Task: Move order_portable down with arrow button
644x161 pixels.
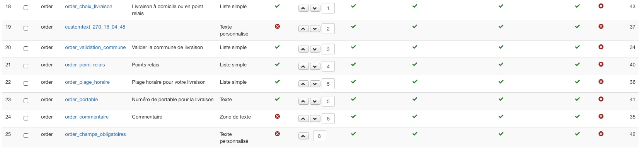Action: coord(315,101)
